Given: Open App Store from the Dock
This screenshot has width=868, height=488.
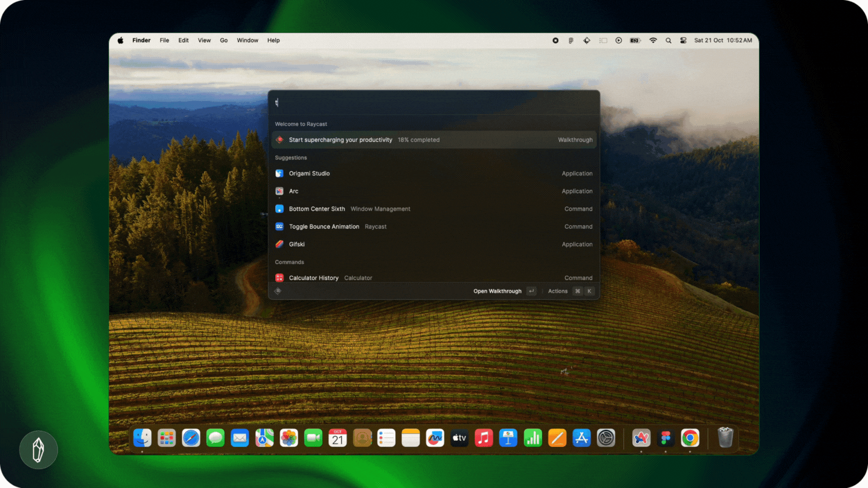Looking at the screenshot, I should [x=581, y=438].
